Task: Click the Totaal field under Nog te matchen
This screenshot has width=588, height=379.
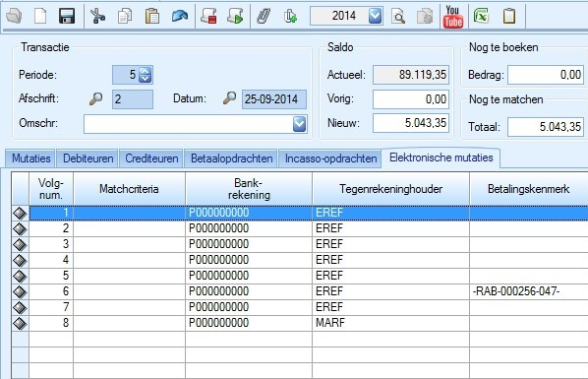Action: (546, 127)
